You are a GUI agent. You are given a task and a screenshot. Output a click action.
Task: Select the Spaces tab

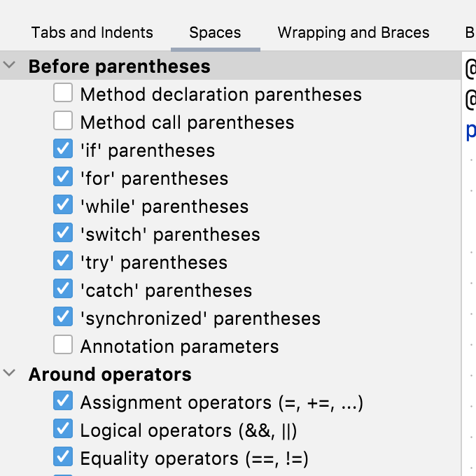[x=215, y=33]
